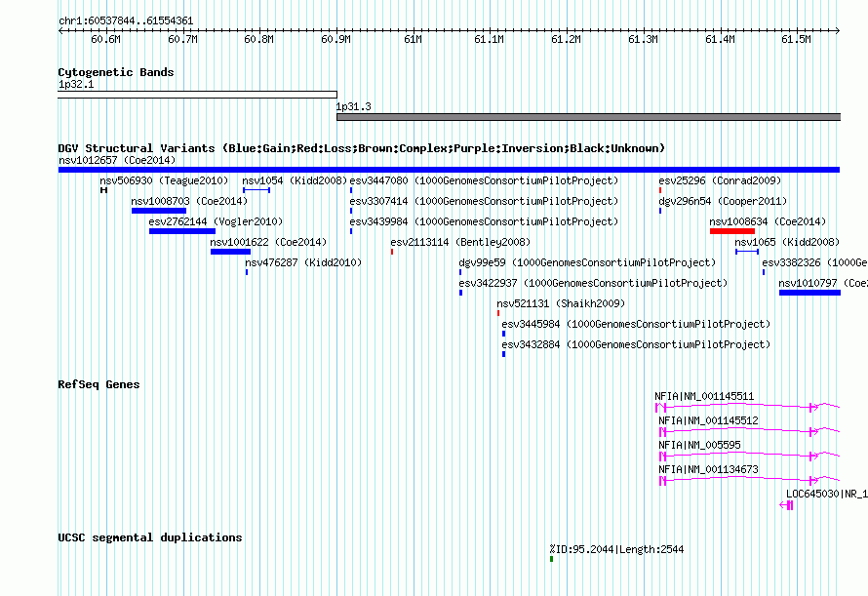Open variant esv3307414 label

pos(484,201)
